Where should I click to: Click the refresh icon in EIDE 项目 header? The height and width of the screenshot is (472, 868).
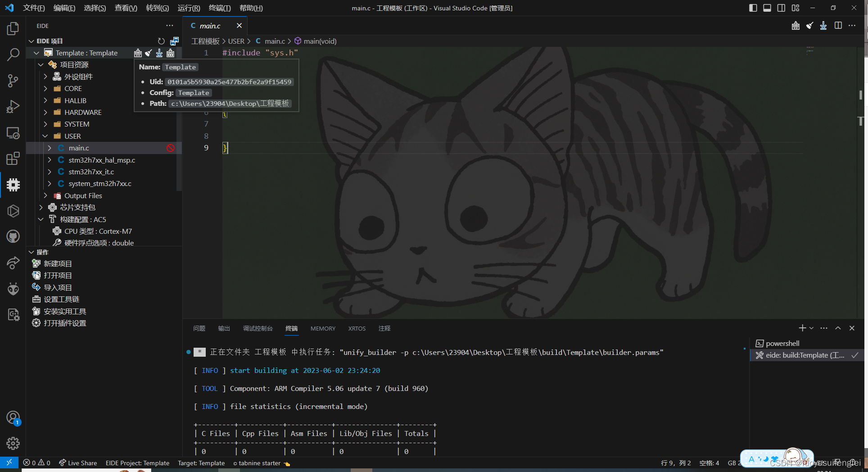161,41
